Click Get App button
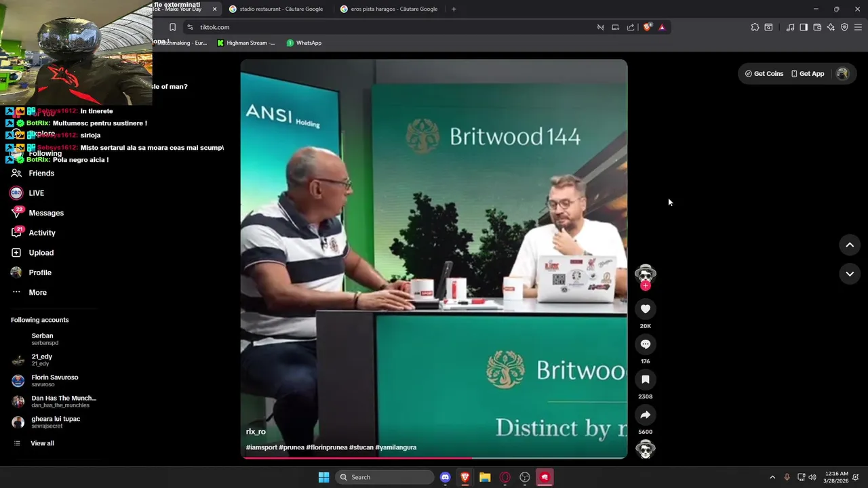 tap(808, 74)
